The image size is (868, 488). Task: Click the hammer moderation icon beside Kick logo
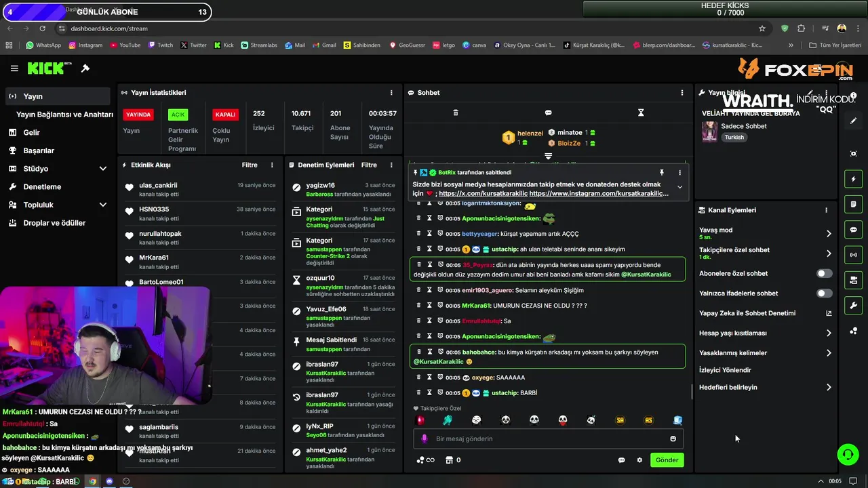(x=85, y=68)
